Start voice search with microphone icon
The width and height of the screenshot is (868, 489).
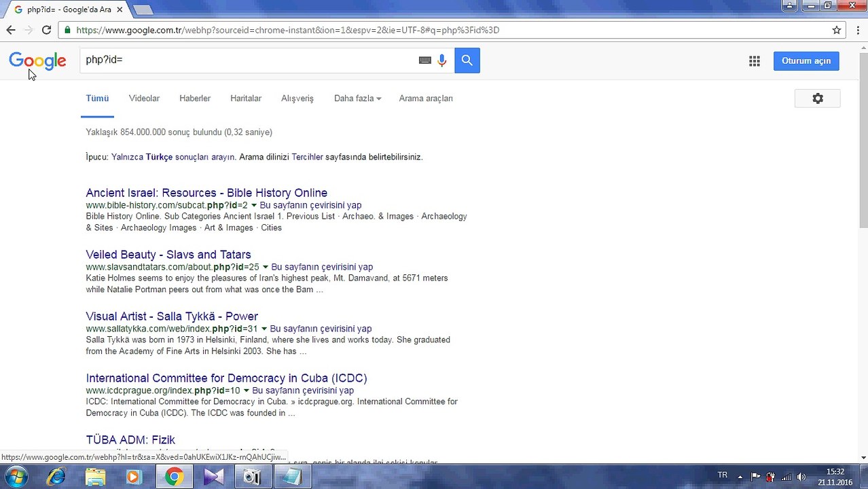click(442, 60)
